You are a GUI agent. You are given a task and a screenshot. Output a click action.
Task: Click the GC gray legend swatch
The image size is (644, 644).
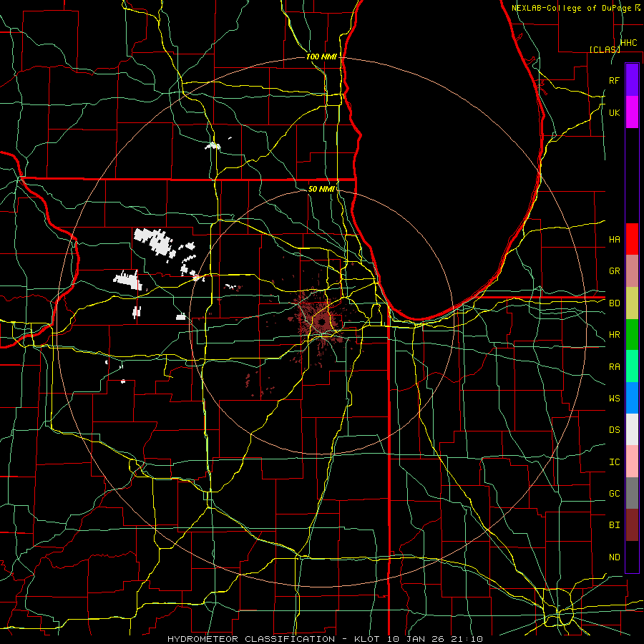(x=632, y=493)
